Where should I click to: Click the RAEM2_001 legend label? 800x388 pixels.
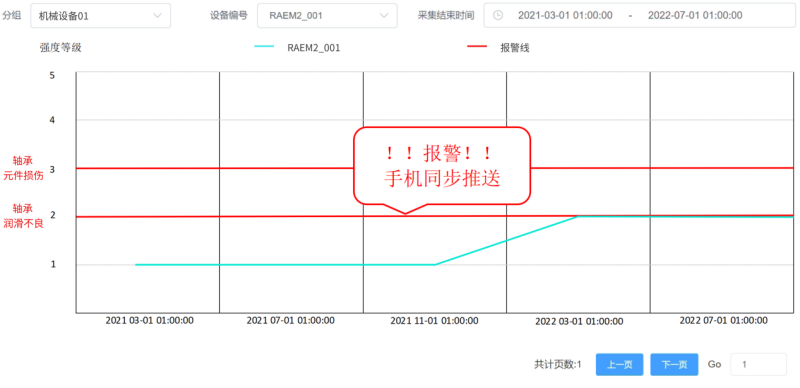(x=314, y=48)
